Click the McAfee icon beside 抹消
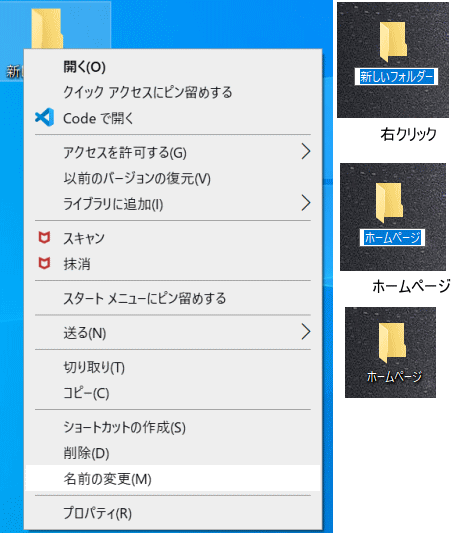Image resolution: width=453 pixels, height=533 pixels. [x=44, y=263]
